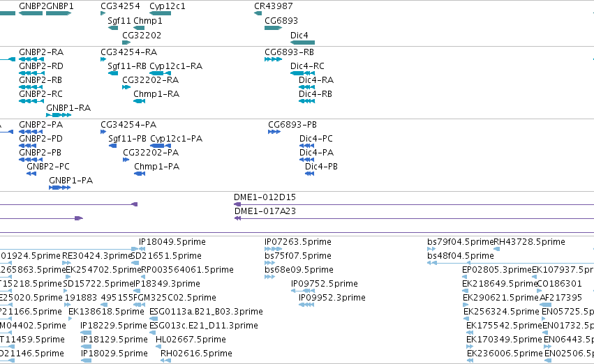Viewport: 594px width, 364px height.
Task: Click EST AF217395
Action: 560,298
